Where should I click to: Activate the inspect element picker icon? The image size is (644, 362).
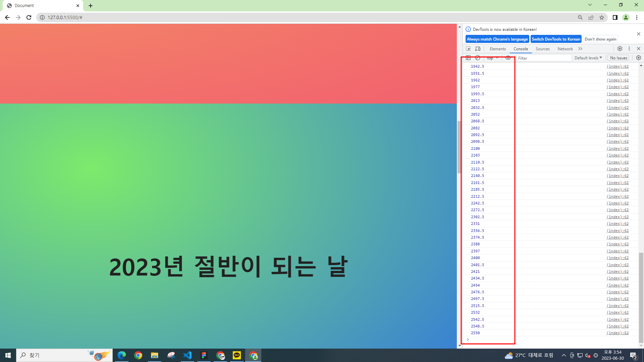(x=468, y=49)
